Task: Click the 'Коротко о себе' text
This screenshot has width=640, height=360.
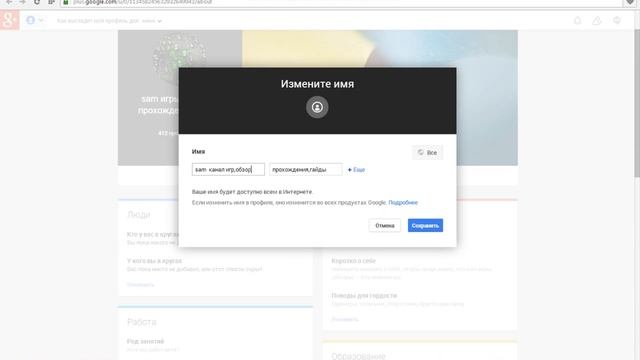Action: coord(353,260)
